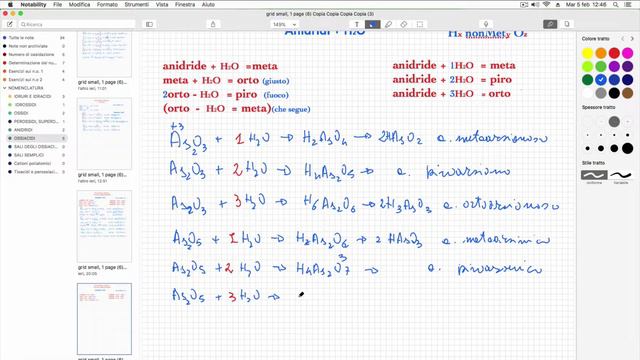Start audio recording with microphone icon
This screenshot has height=360, width=640.
(486, 24)
